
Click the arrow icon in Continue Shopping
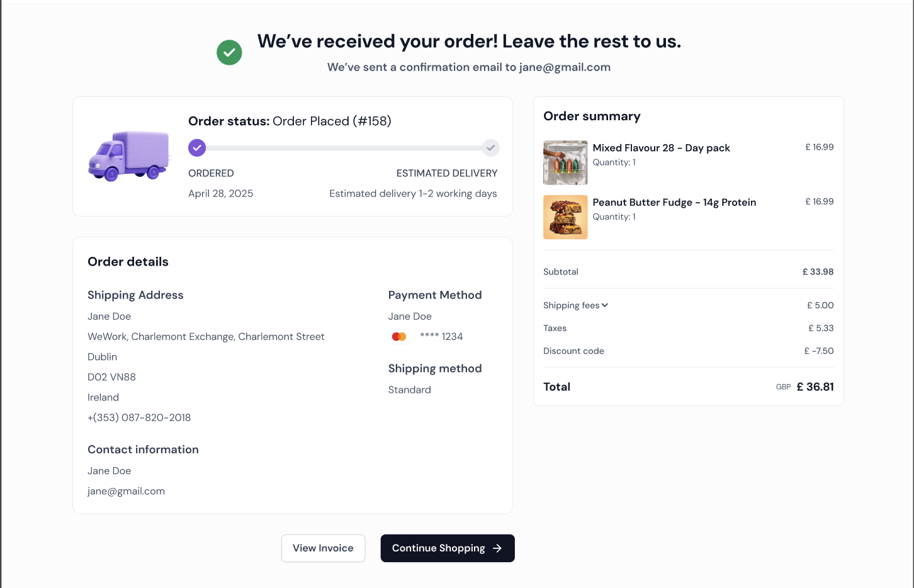click(x=497, y=548)
